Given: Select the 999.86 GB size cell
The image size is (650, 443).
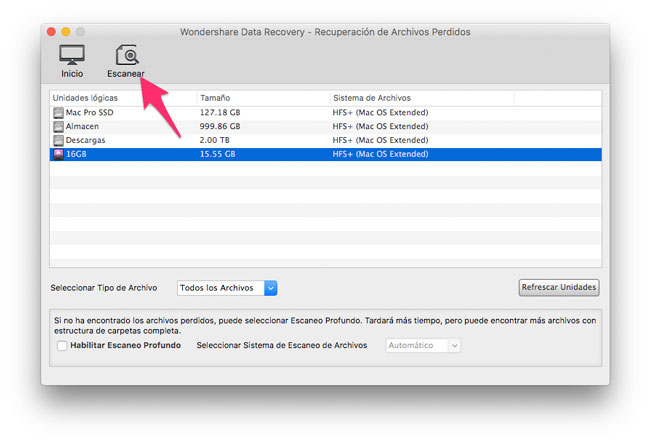Looking at the screenshot, I should tap(221, 127).
